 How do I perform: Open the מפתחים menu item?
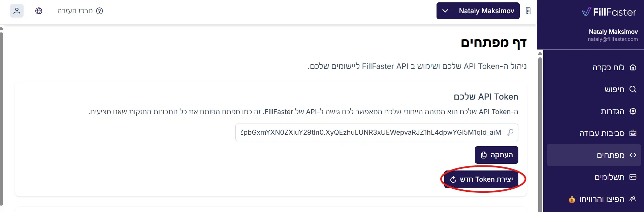coord(610,155)
